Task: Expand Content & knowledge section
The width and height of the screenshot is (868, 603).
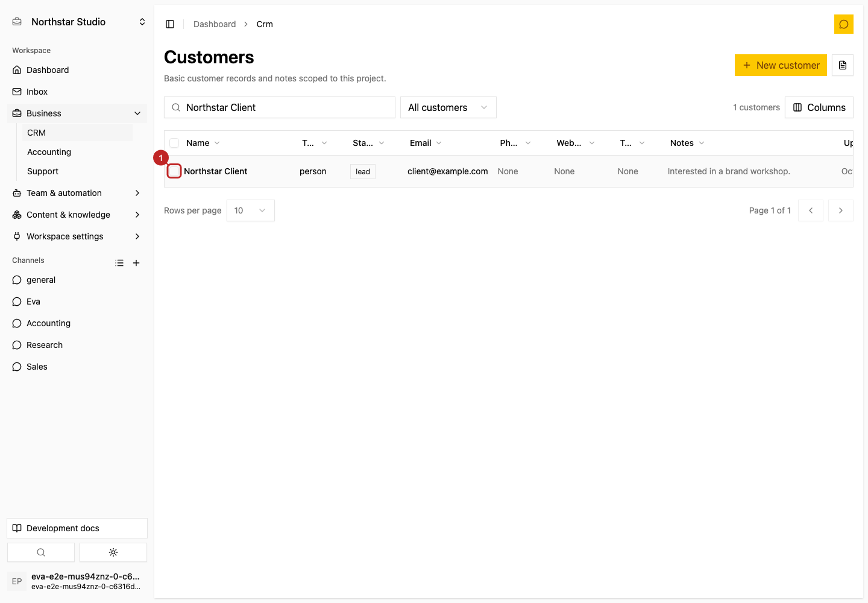Action: click(x=77, y=215)
